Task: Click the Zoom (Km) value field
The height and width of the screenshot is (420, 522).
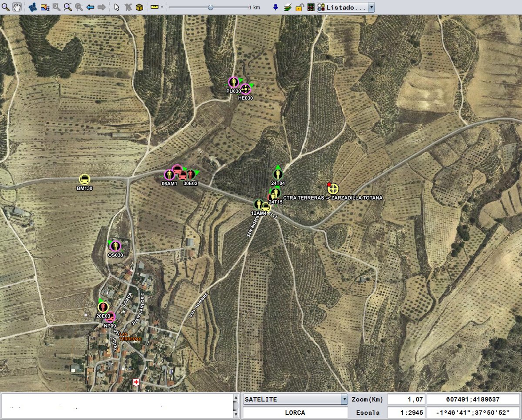Action: (x=406, y=400)
